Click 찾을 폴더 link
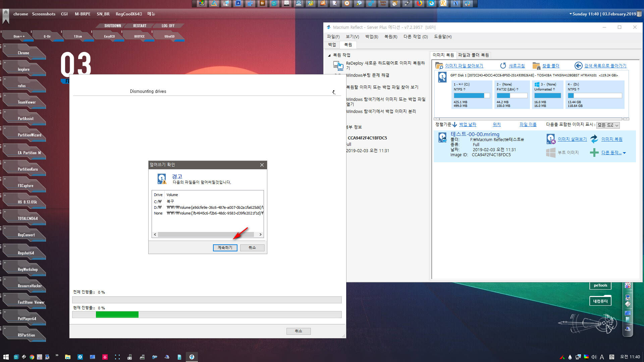644x362 pixels. (x=551, y=66)
